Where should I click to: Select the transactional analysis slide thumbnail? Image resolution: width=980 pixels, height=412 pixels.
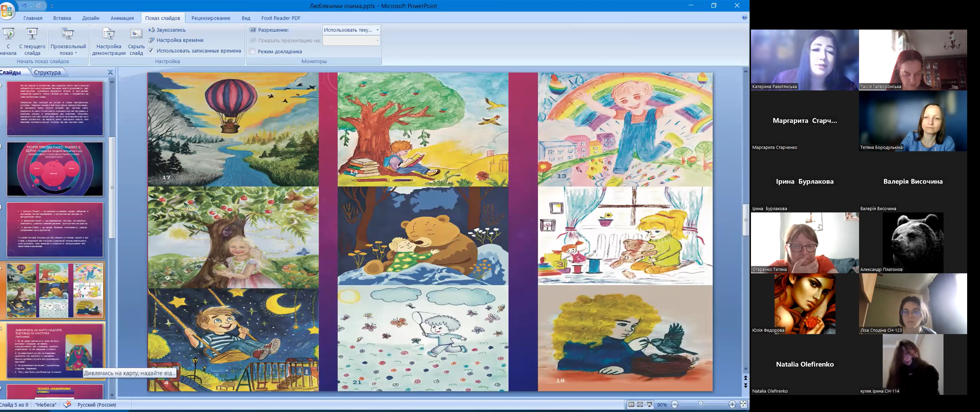coord(55,169)
